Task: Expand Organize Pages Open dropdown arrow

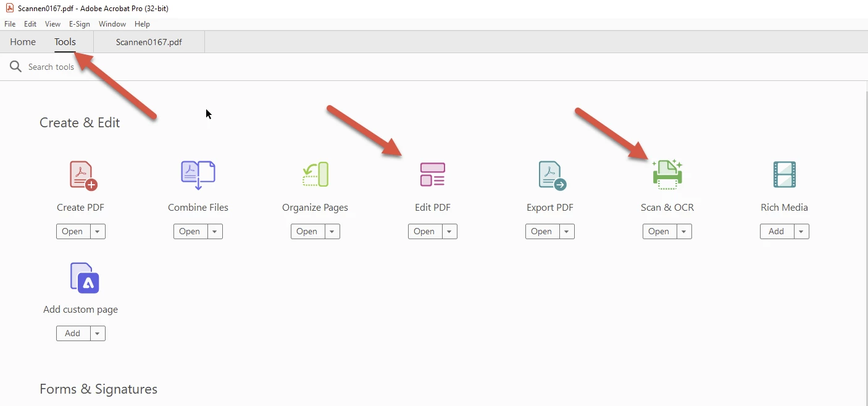Action: click(x=332, y=231)
